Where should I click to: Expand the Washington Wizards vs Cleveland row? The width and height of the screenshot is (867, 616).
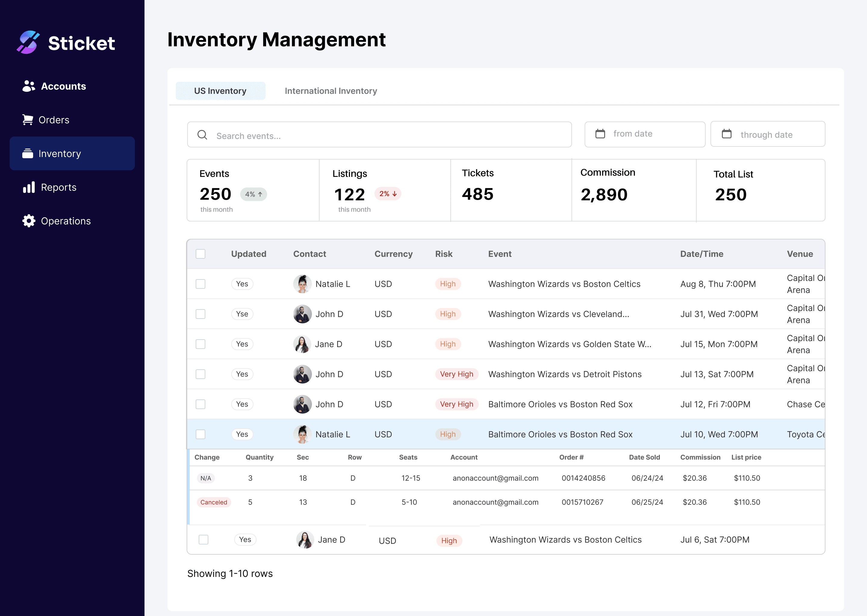[x=558, y=314]
